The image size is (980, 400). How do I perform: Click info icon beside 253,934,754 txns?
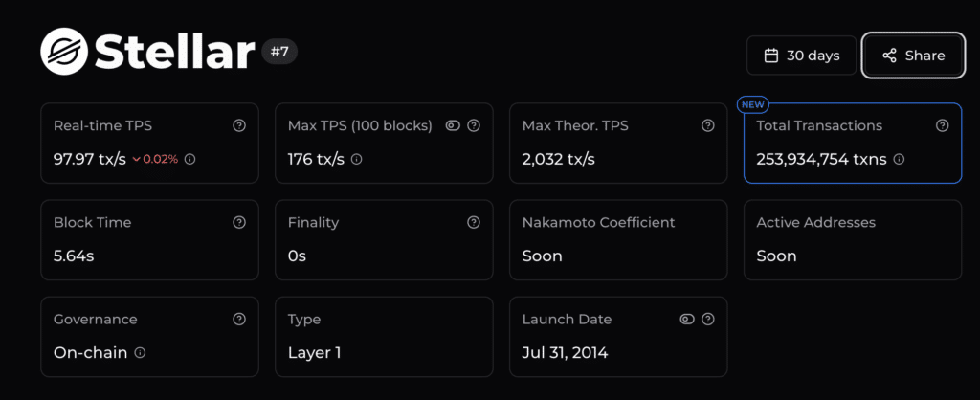point(899,159)
